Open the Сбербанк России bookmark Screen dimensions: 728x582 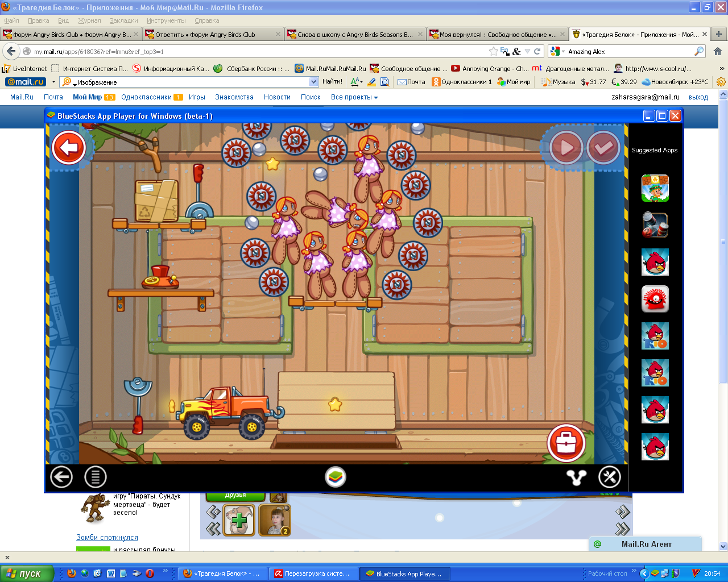coord(253,68)
